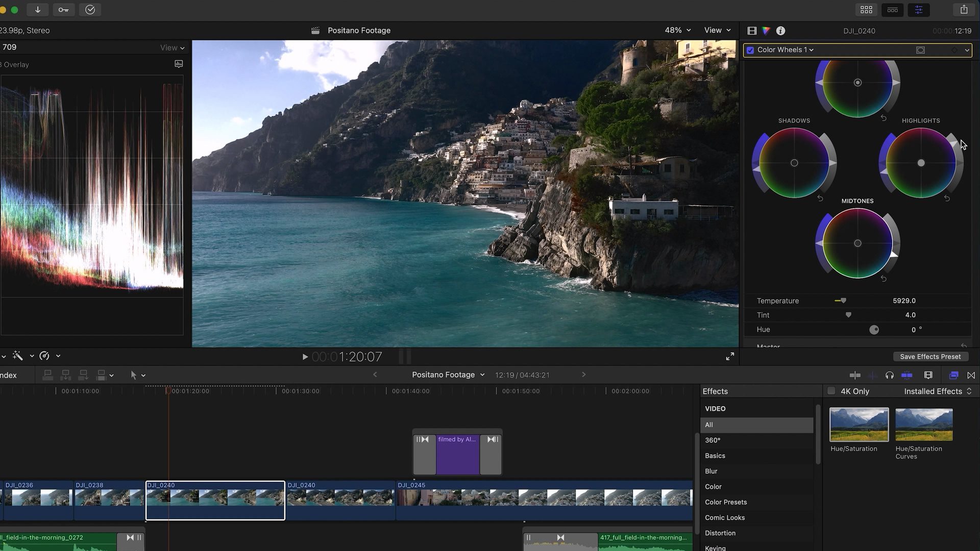Enter full screen viewer with expand arrows
Screen dimensions: 980x551
coord(730,356)
